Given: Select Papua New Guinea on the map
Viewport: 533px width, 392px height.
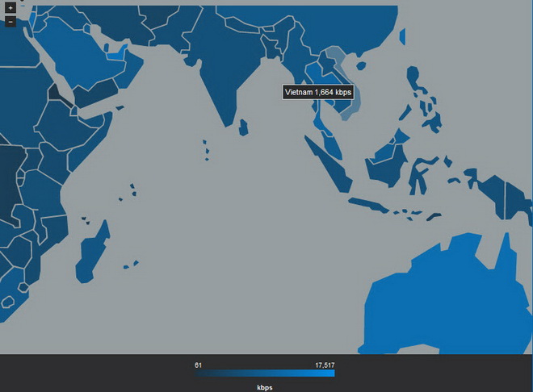Looking at the screenshot, I should [x=517, y=198].
